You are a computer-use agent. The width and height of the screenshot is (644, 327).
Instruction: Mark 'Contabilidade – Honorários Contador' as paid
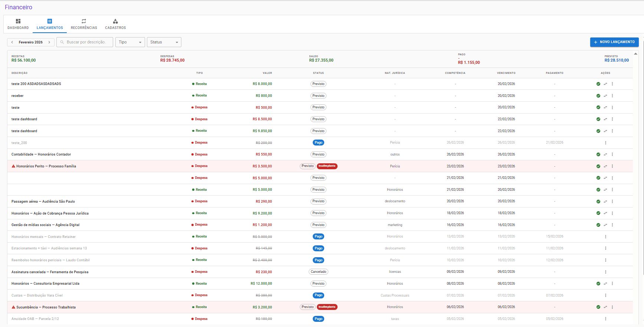pyautogui.click(x=598, y=154)
